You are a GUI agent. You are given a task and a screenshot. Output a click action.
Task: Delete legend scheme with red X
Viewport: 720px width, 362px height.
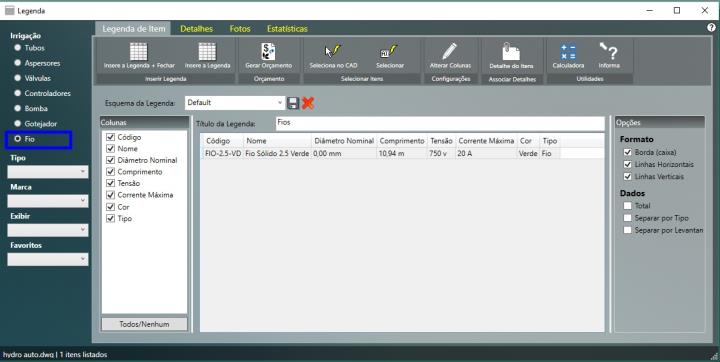[x=308, y=103]
